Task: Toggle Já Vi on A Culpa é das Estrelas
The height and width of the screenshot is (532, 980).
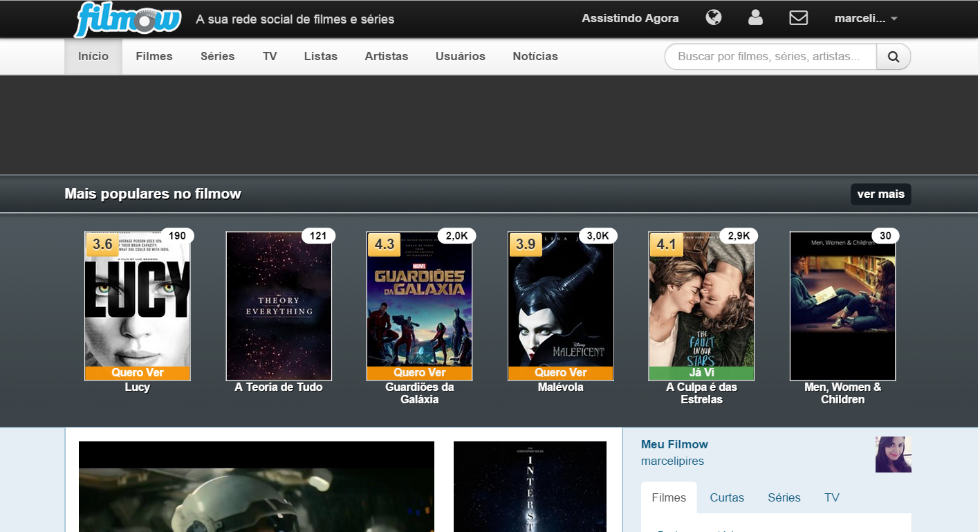Action: click(702, 373)
